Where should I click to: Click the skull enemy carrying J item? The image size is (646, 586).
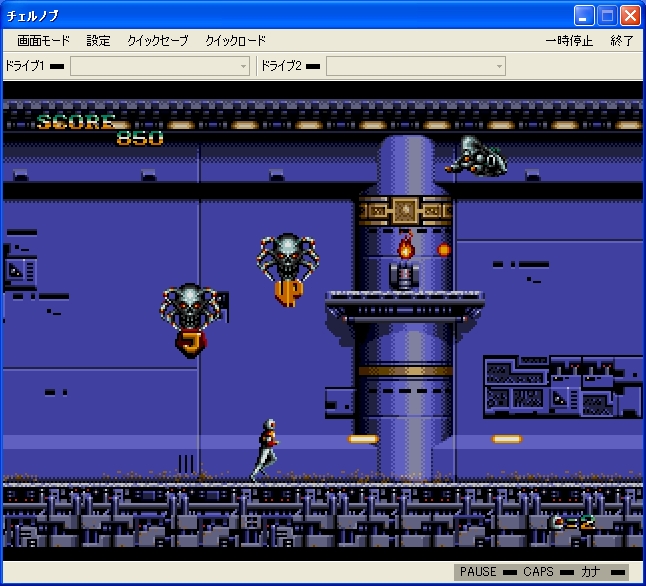(190, 317)
